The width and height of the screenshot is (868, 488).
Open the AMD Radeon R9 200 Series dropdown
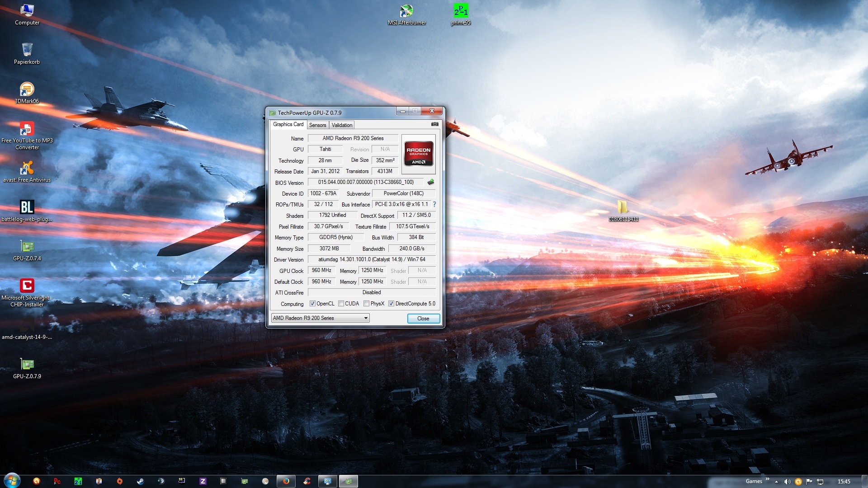(320, 318)
